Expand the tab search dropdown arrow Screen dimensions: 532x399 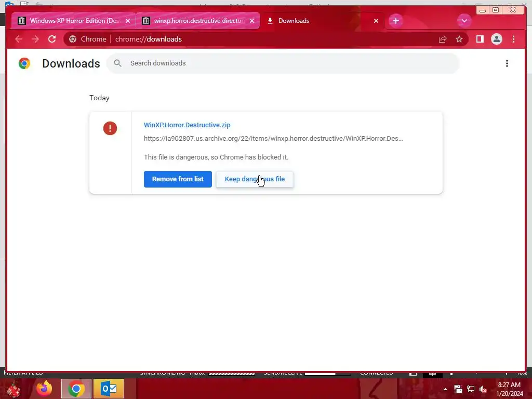coord(464,21)
